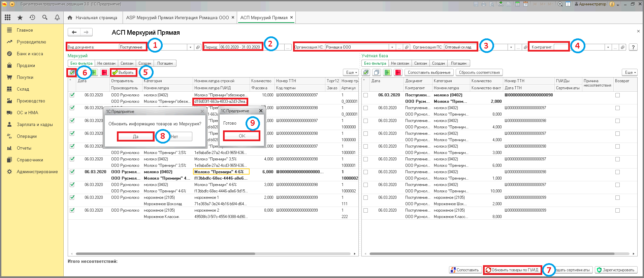Screen dimensions: 644x278
Task: Open the Контрагент field form icon
Action: coord(623,47)
